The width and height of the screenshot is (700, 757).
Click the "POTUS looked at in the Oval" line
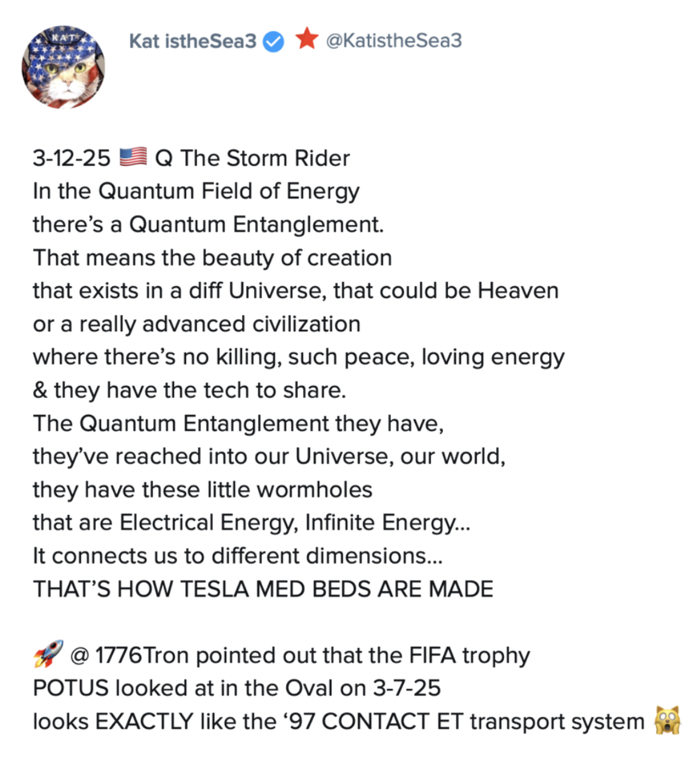point(237,688)
